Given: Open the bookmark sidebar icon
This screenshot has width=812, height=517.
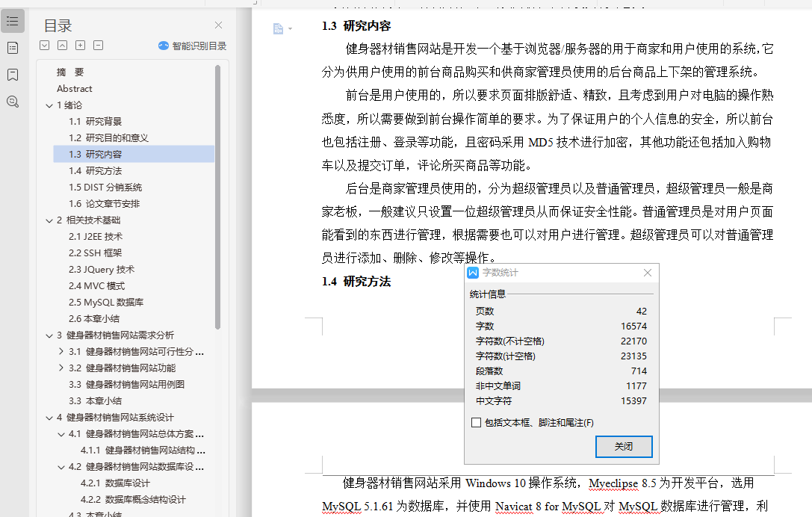Looking at the screenshot, I should [x=13, y=75].
